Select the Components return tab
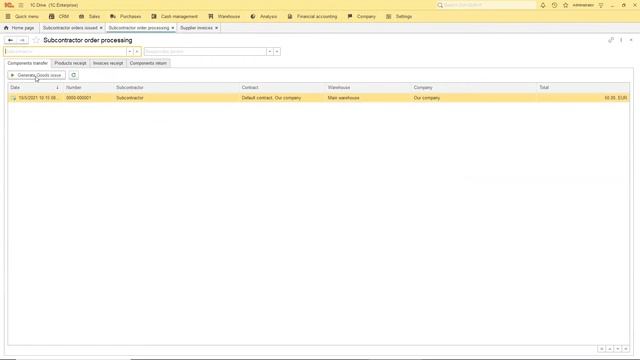 [148, 63]
